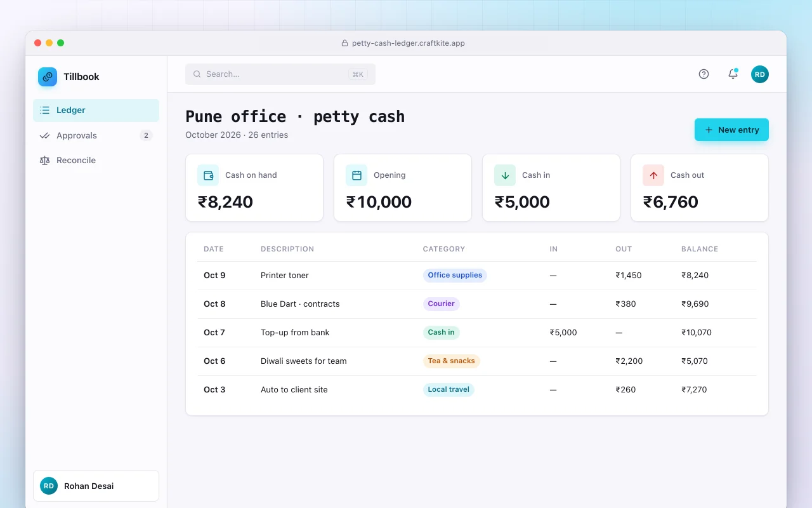Image resolution: width=812 pixels, height=508 pixels.
Task: Click the Approvals count badge 2
Action: 146,136
